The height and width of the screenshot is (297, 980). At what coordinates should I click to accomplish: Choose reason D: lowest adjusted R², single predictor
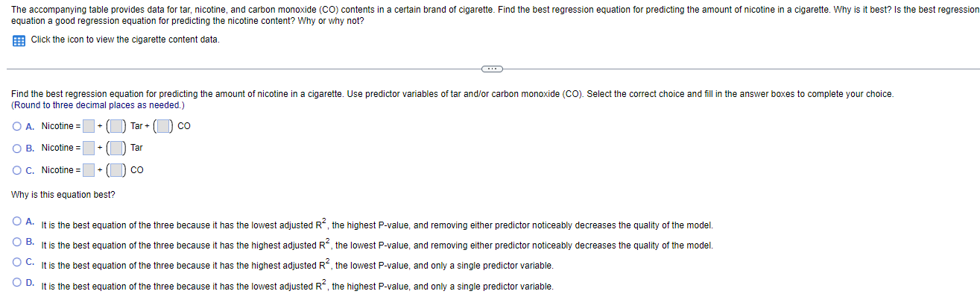16,284
